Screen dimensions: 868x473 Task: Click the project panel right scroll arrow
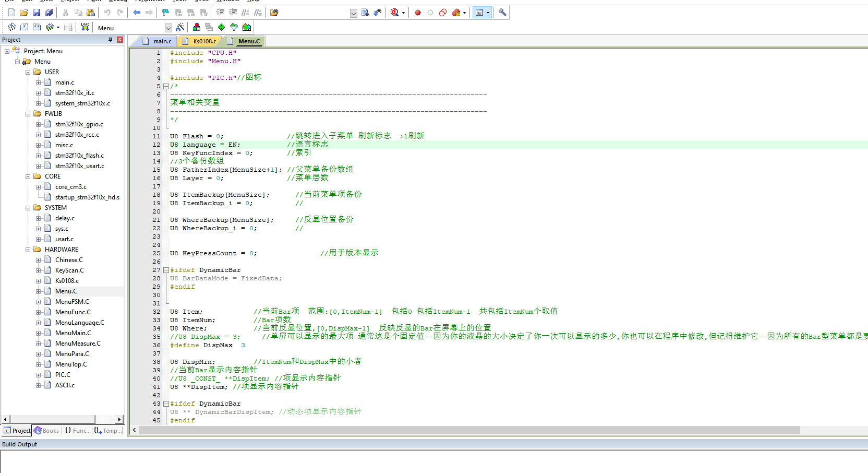point(119,419)
